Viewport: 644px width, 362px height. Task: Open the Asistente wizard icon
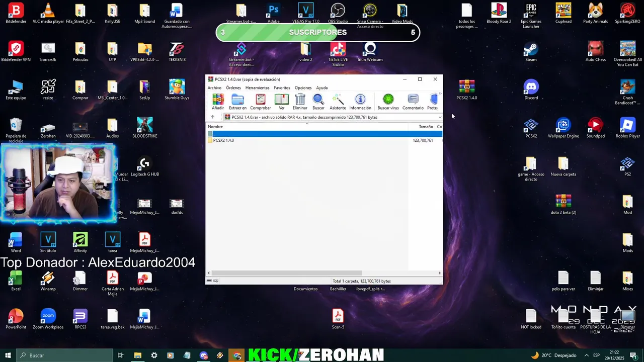click(x=338, y=102)
